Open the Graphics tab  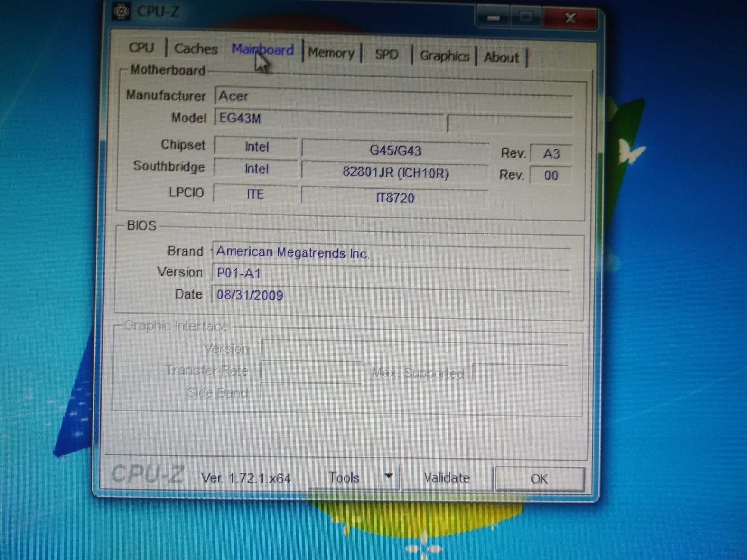click(444, 56)
